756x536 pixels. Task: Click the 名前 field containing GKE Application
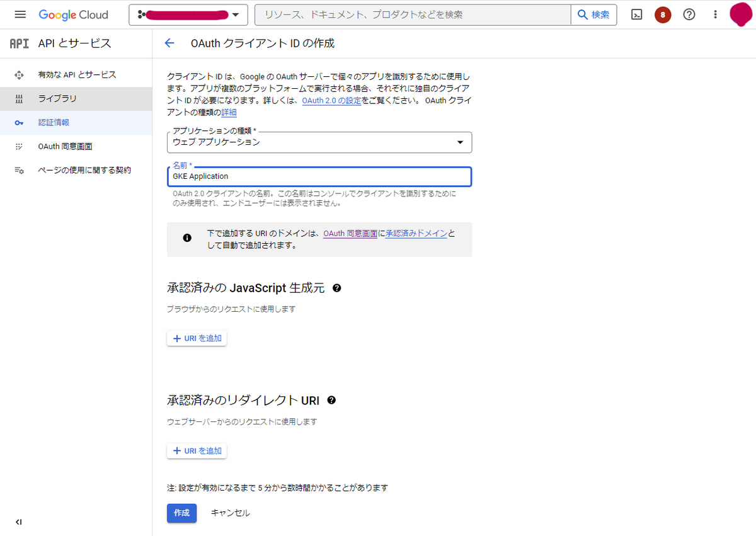coord(319,176)
